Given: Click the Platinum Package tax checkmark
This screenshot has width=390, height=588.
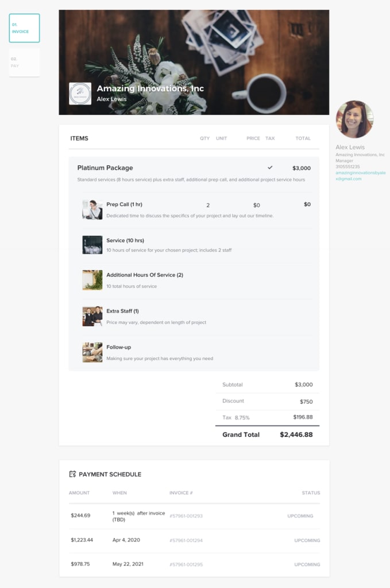Looking at the screenshot, I should 270,168.
